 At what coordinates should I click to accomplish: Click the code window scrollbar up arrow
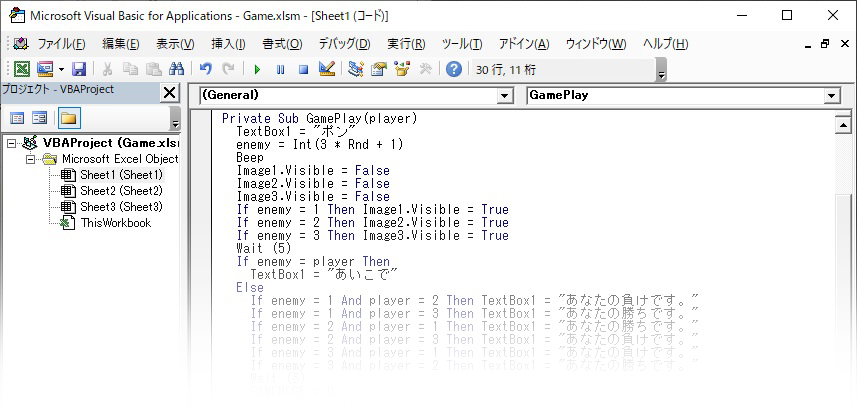tap(843, 126)
